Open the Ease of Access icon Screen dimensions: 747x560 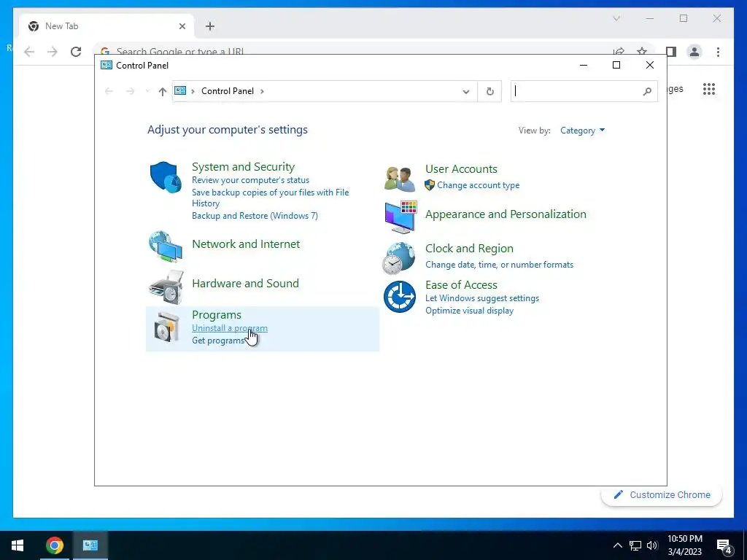coord(400,297)
